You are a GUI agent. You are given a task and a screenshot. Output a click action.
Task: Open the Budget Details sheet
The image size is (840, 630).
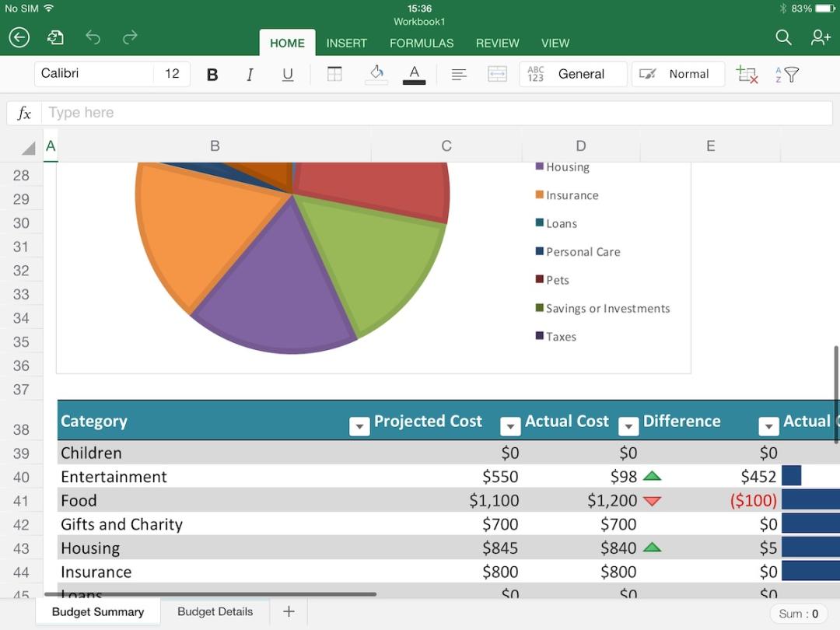(215, 612)
